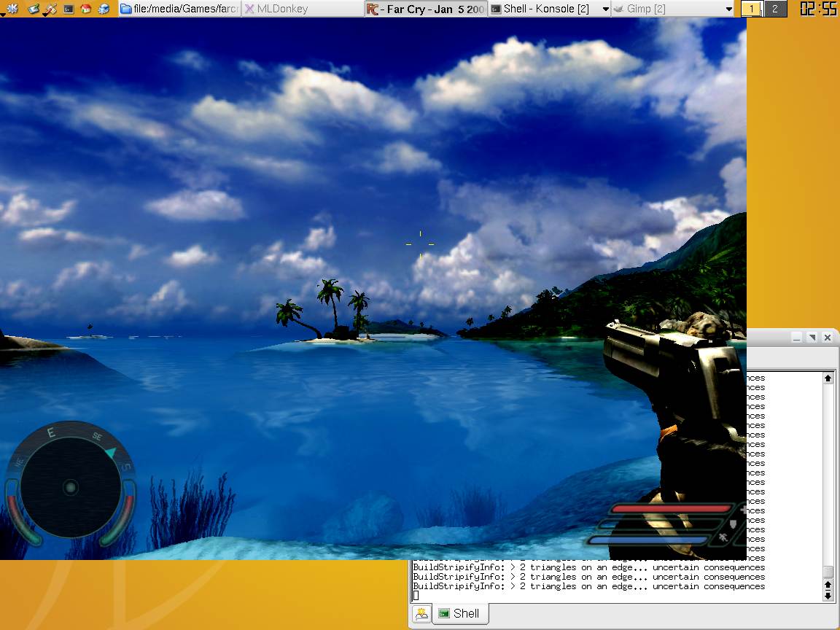The image size is (840, 630).
Task: Click the desktop access icon in the panel
Action: 34,9
